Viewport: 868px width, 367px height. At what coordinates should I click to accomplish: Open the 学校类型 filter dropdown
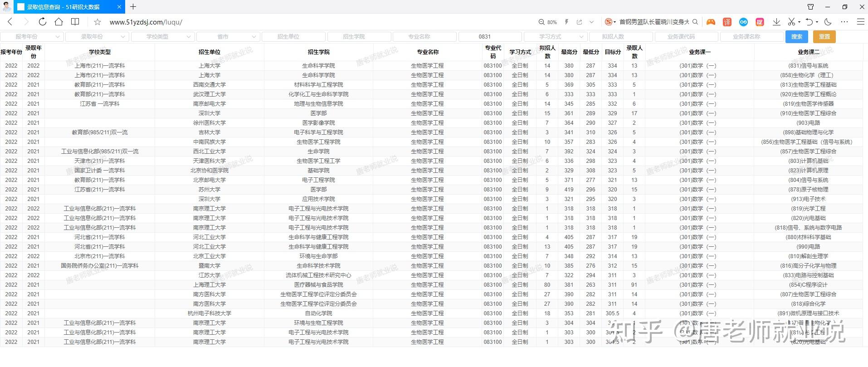click(x=163, y=37)
